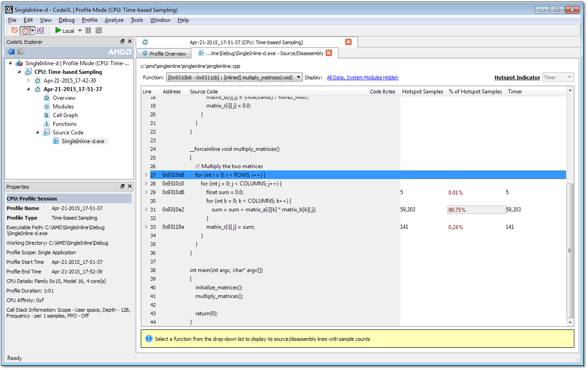This screenshot has height=370, width=588.
Task: Close the Properties panel
Action: pyautogui.click(x=130, y=186)
